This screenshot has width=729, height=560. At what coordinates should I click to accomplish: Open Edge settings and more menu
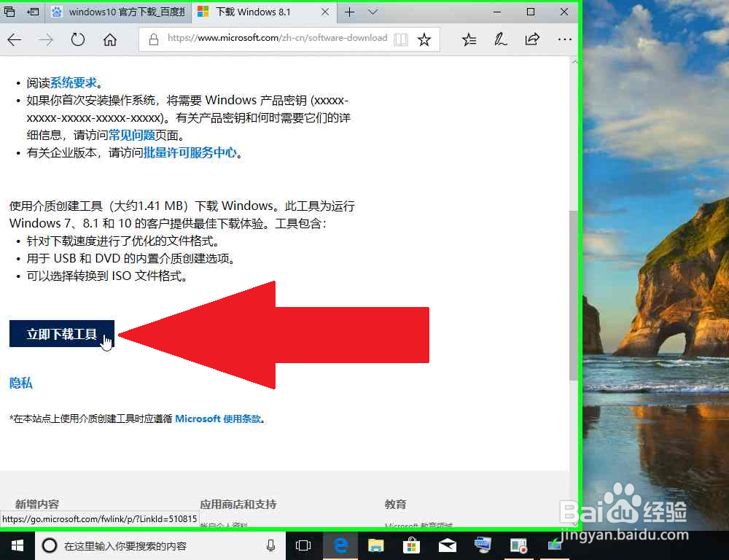tap(564, 40)
